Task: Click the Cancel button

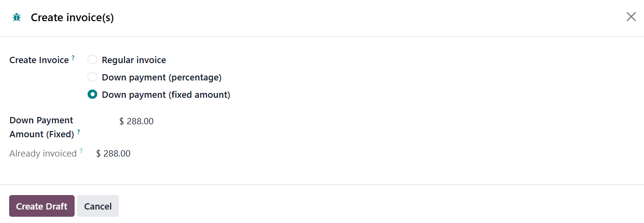Action: tap(98, 206)
